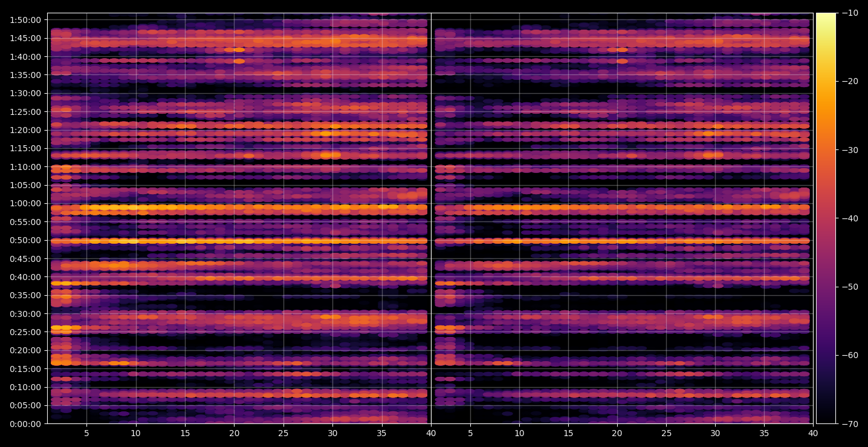Image resolution: width=868 pixels, height=447 pixels.
Task: Select the right plot's x-axis label 25
Action: tap(666, 433)
